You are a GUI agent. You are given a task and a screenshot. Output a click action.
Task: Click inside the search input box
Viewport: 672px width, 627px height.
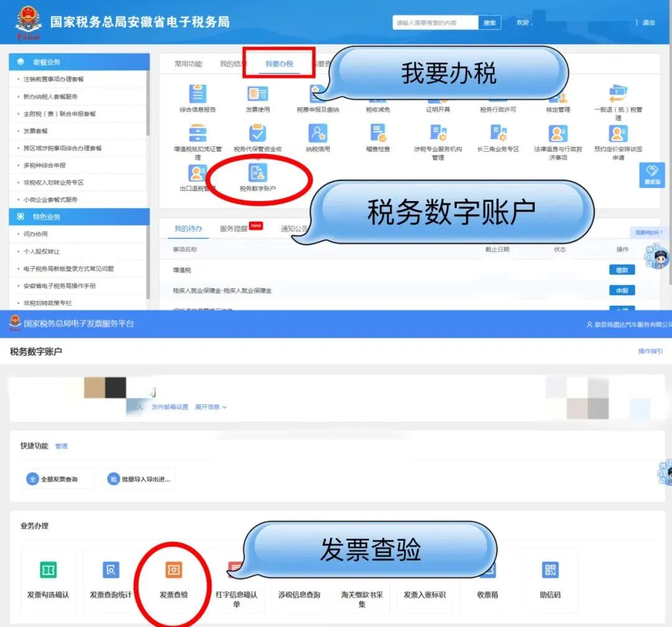click(x=436, y=22)
